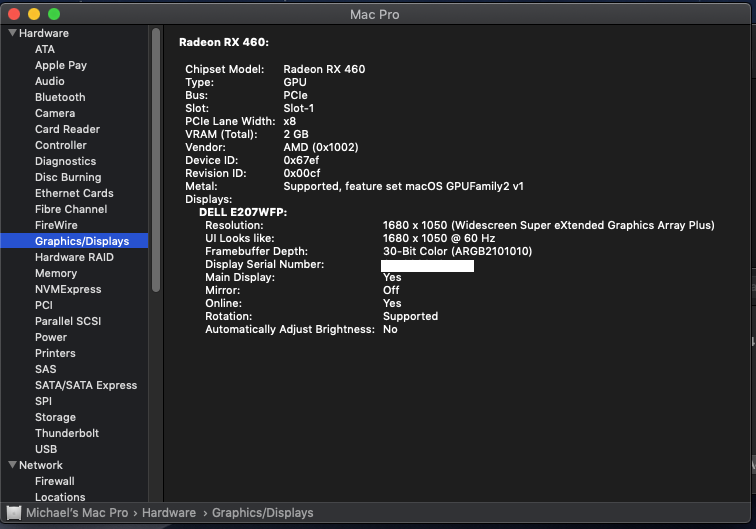This screenshot has height=529, width=756.
Task: Collapse the Network section triangle
Action: 13,465
